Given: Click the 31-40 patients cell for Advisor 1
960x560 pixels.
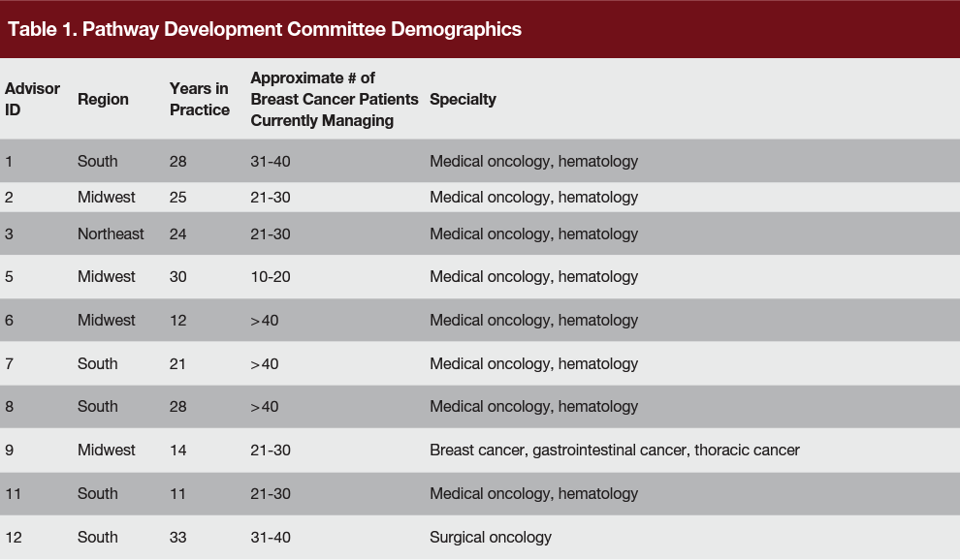Looking at the screenshot, I should click(x=271, y=162).
